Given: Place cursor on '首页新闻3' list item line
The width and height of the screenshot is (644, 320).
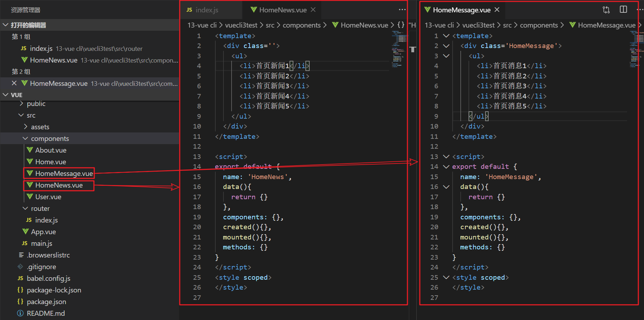Looking at the screenshot, I should pos(274,86).
